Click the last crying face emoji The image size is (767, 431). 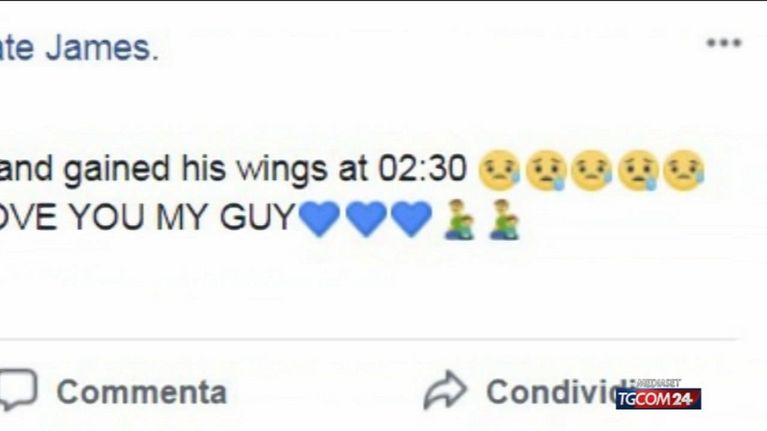pos(684,170)
